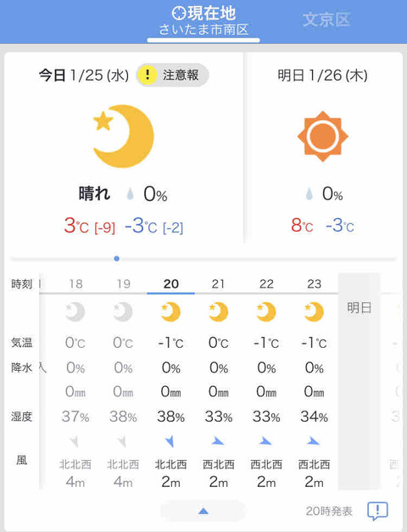
Task: Tap the wind arrow under hour 20
Action: (x=170, y=441)
